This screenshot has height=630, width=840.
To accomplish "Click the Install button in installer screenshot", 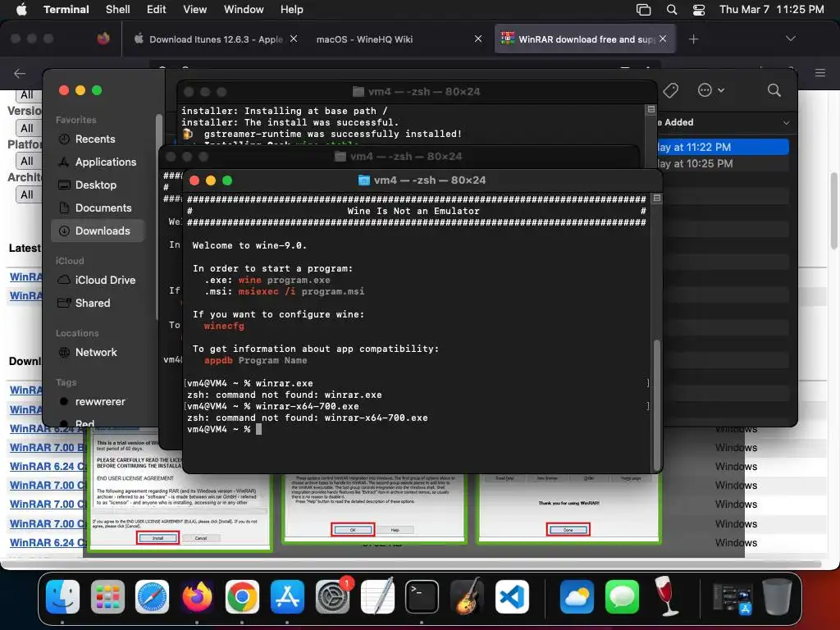I will tap(157, 537).
